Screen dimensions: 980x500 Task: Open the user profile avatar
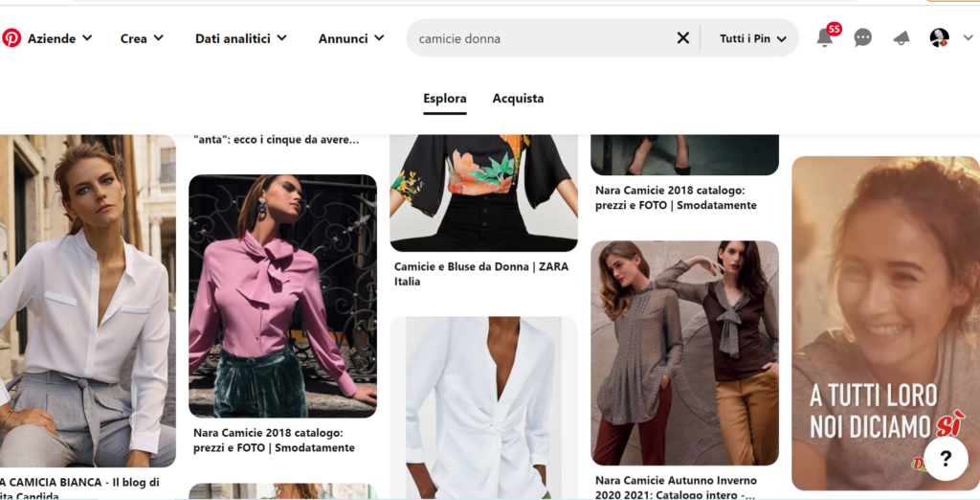pos(939,38)
